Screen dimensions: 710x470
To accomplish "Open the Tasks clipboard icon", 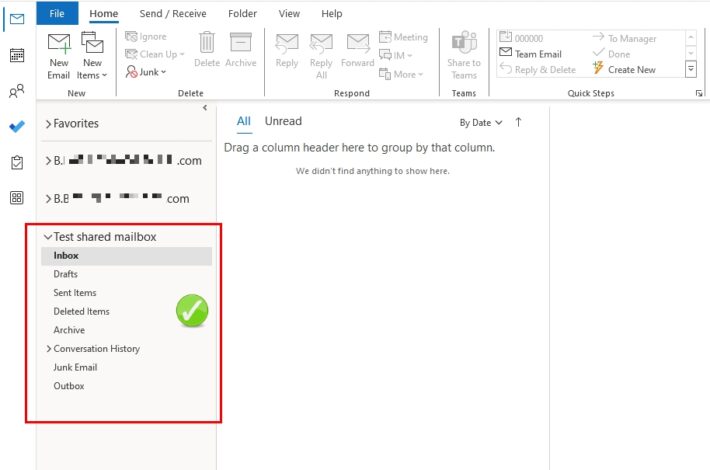I will (x=17, y=162).
